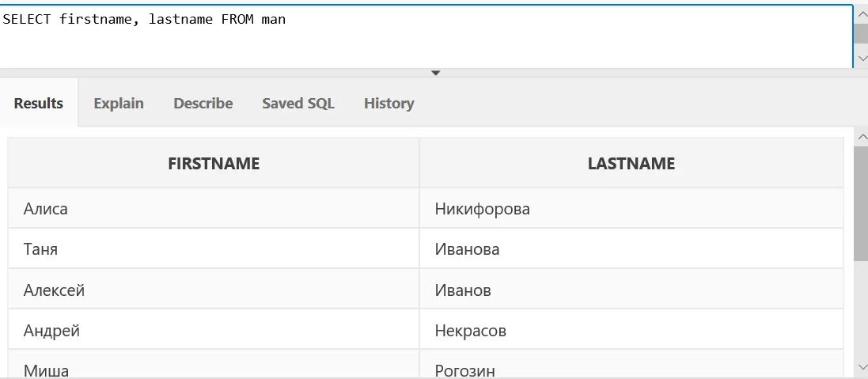
Task: Click inside the SQL query editor
Action: coord(426,36)
